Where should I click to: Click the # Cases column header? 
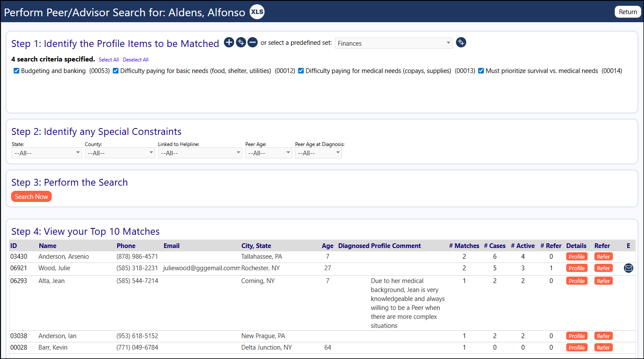tap(494, 245)
